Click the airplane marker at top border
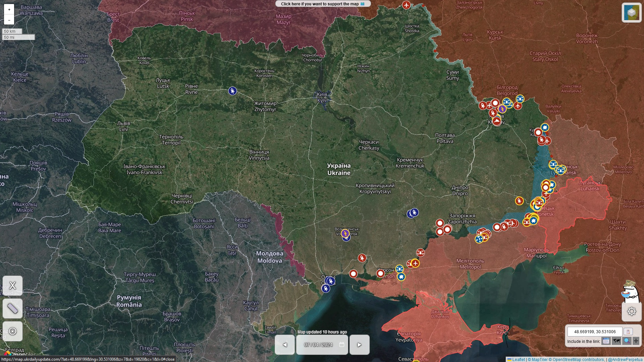Image resolution: width=644 pixels, height=362 pixels. [406, 5]
